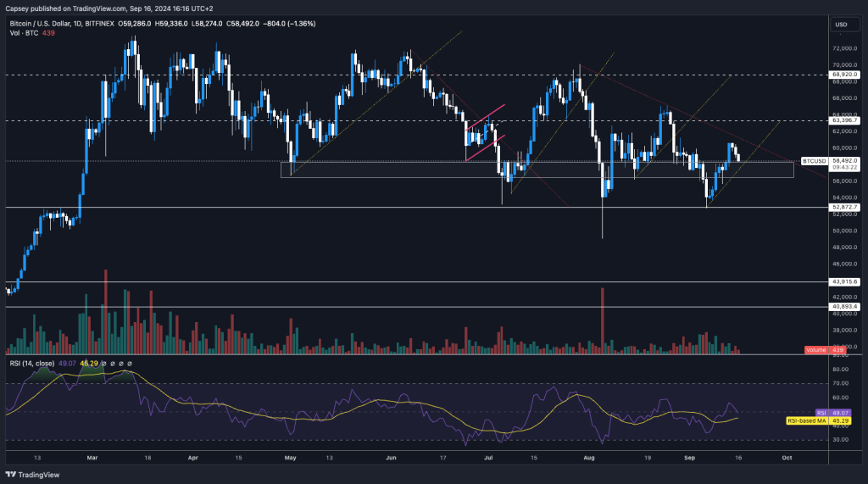Click the red Volume label tag
Screen dimensions: 868x484
pos(814,350)
